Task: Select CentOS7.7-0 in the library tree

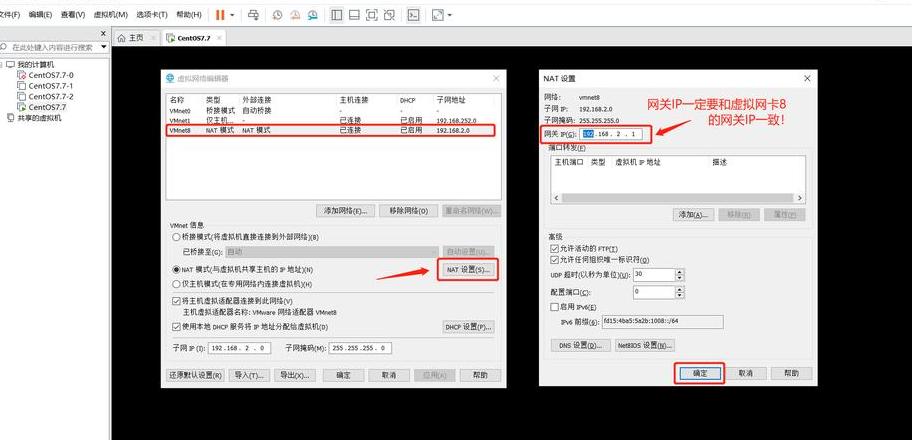Action: click(x=45, y=75)
